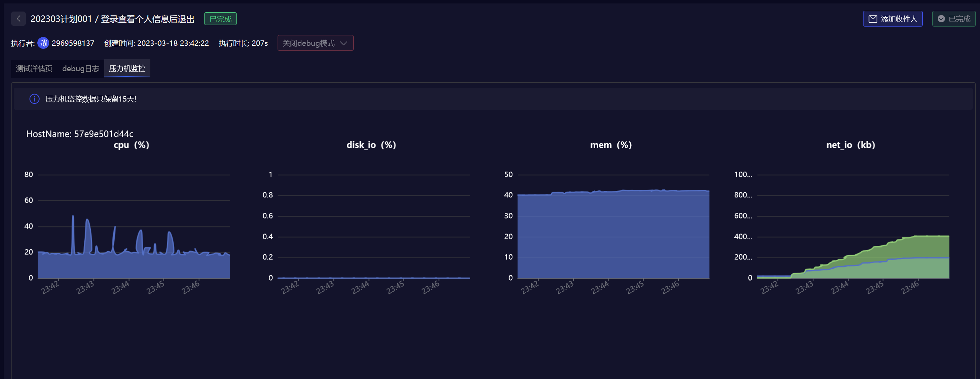Click the envelope icon inside 添加收件人 button

tap(873, 18)
